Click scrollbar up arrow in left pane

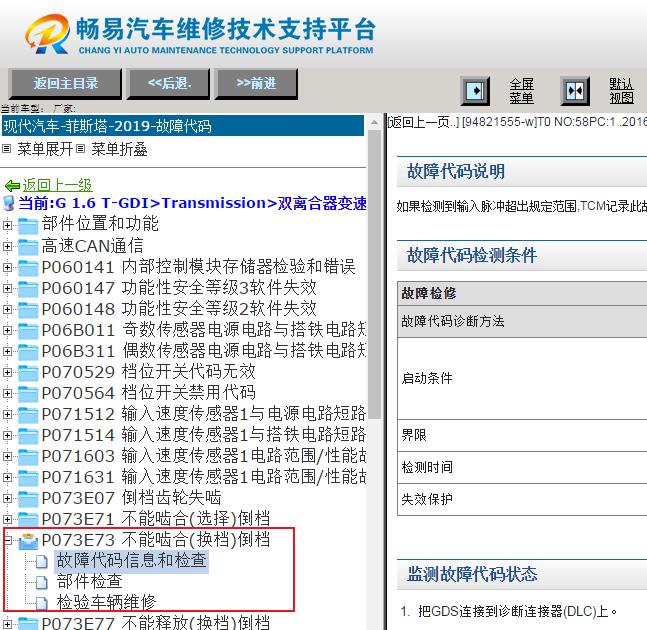click(x=374, y=123)
